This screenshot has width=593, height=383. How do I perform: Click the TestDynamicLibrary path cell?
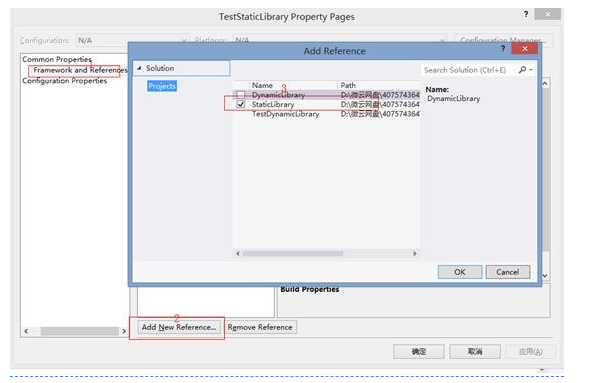(380, 114)
